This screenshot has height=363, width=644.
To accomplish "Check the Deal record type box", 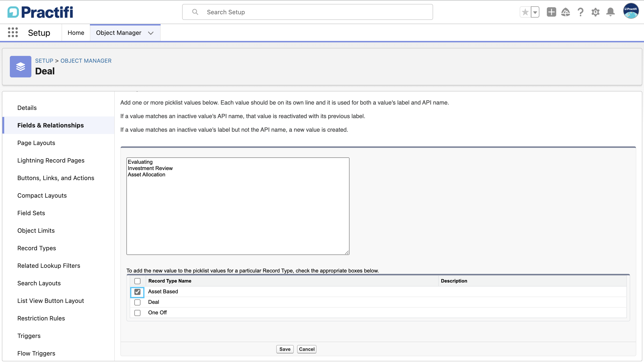I will (x=137, y=302).
